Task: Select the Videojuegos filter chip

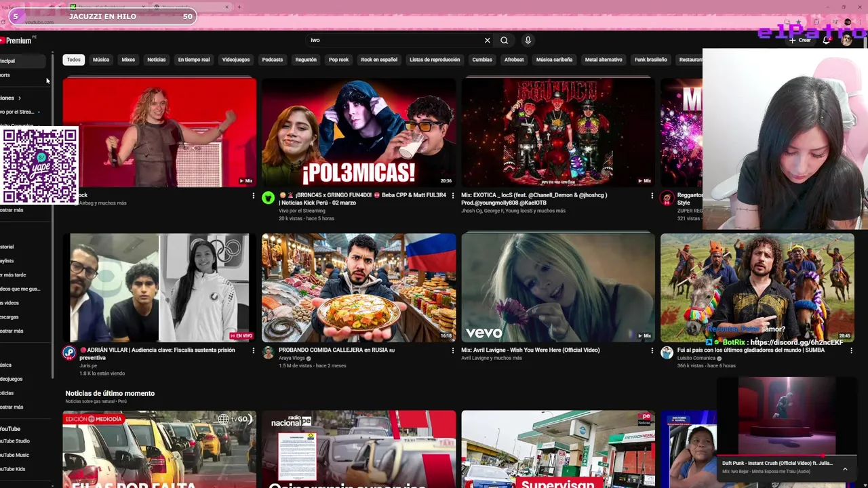Action: coord(236,60)
